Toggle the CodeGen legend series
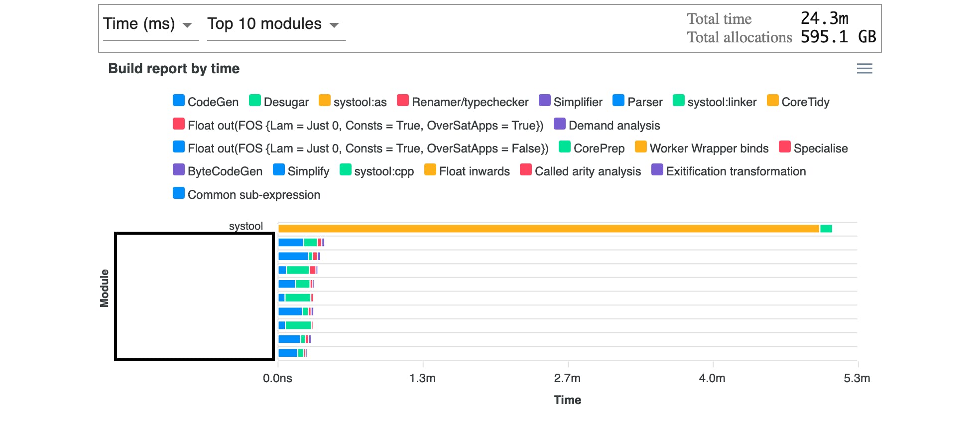 (x=205, y=102)
